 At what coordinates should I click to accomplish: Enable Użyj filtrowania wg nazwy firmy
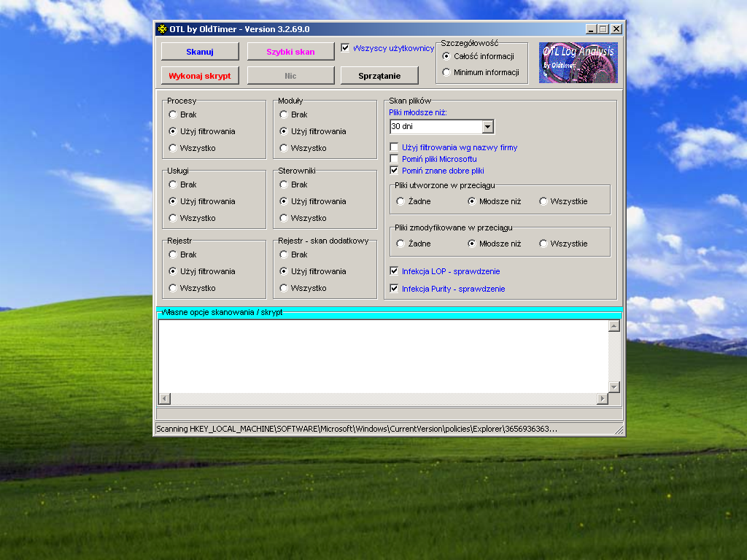pyautogui.click(x=394, y=147)
